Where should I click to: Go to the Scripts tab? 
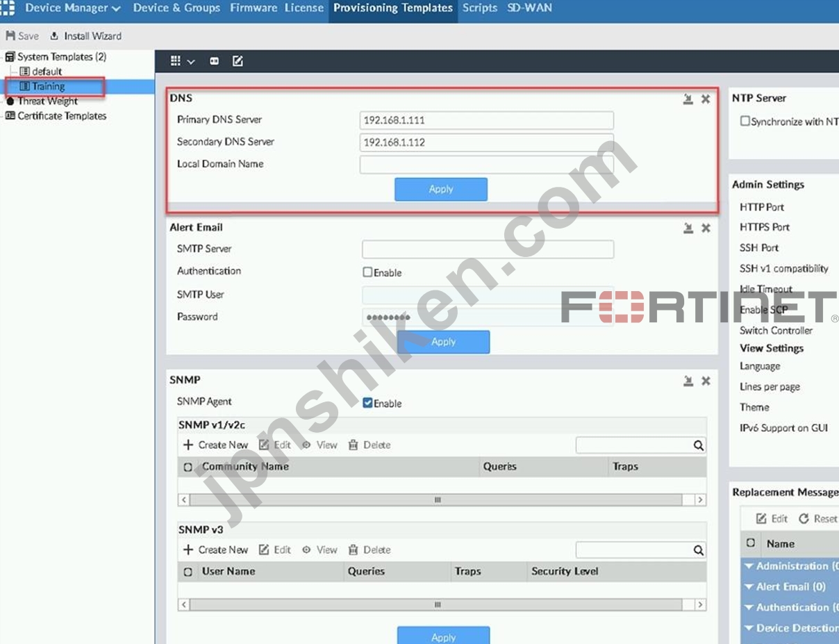tap(480, 8)
